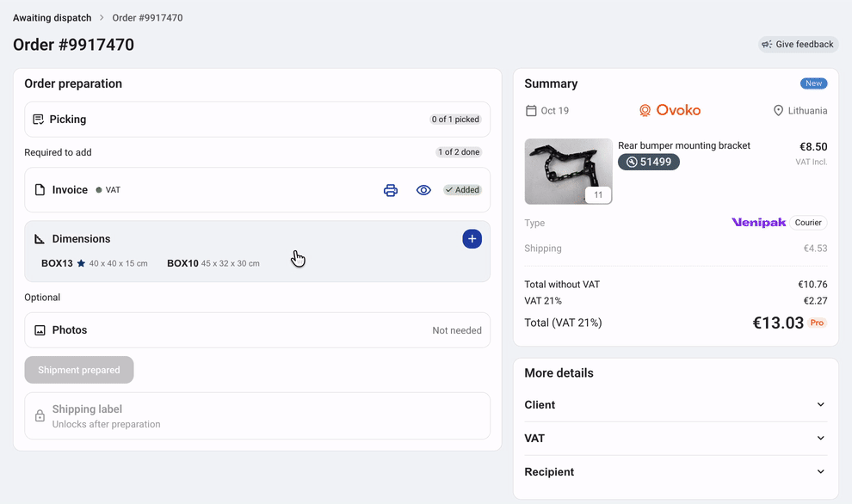Select the BOX10 45 x 32 x 30 cm preset
This screenshot has width=852, height=504.
(213, 263)
